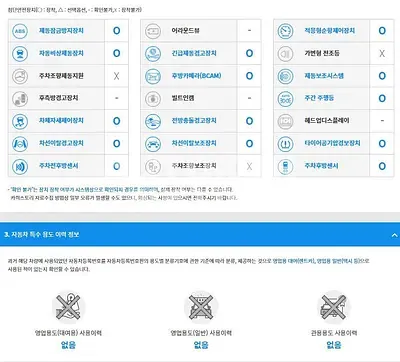Click the ABS 제동잠김방지장치 icon
This screenshot has width=400, height=362.
(20, 31)
